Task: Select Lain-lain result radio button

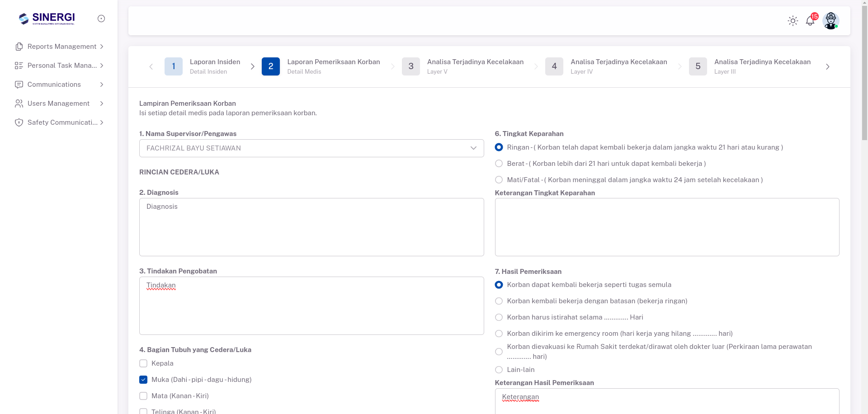Action: 499,370
